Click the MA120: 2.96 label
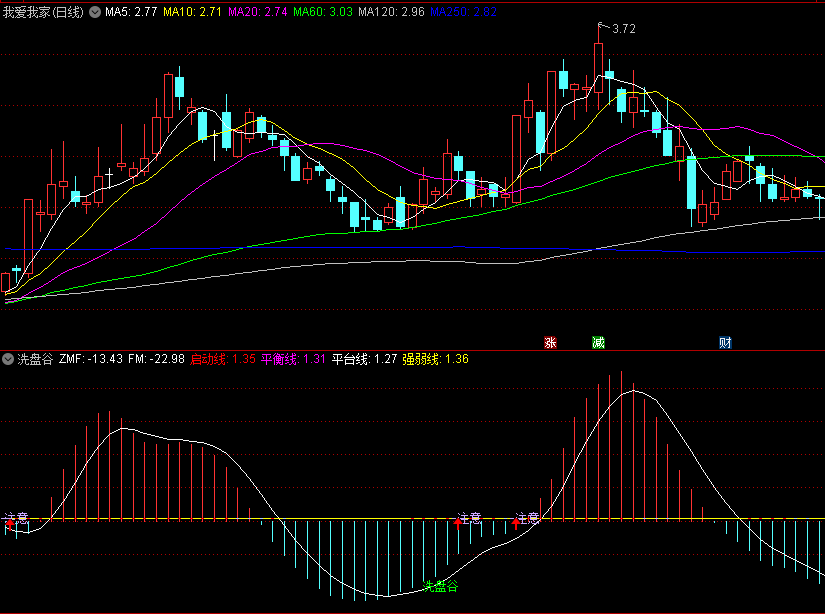This screenshot has width=825, height=614. coord(391,12)
